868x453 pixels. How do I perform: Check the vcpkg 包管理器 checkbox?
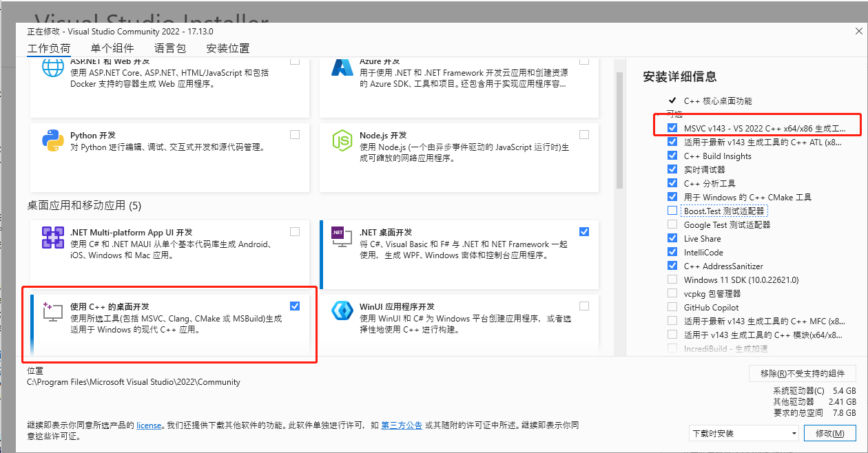click(x=672, y=293)
